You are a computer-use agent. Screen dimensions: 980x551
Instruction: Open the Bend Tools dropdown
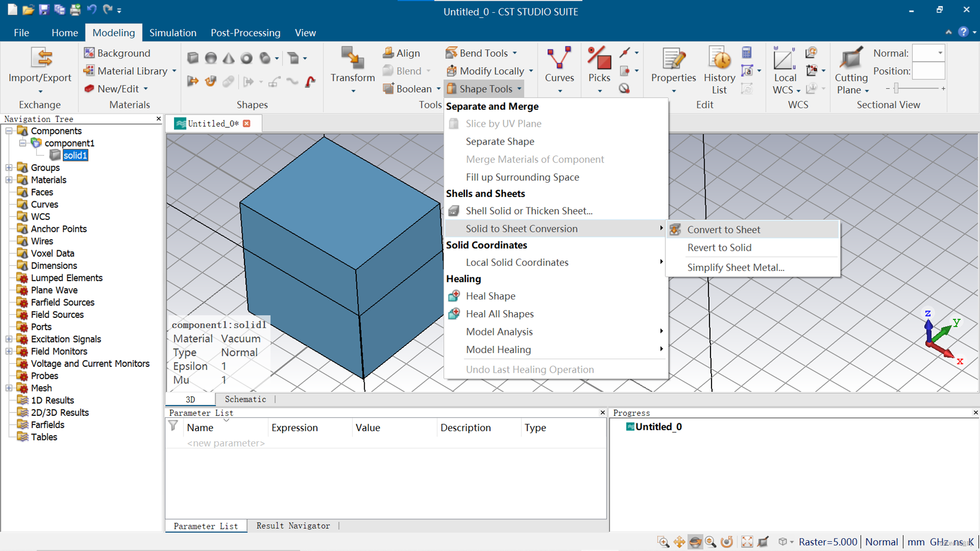tap(514, 53)
